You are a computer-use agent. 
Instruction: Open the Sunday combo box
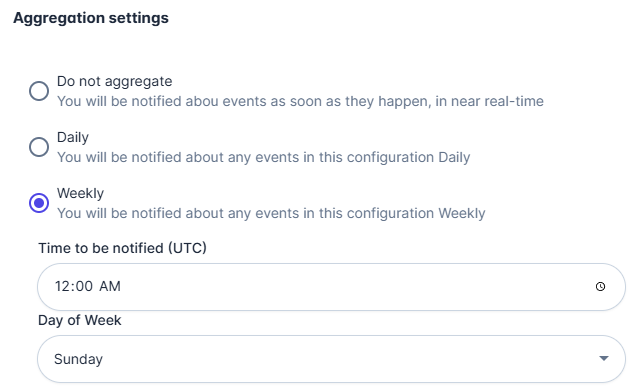[x=331, y=359]
